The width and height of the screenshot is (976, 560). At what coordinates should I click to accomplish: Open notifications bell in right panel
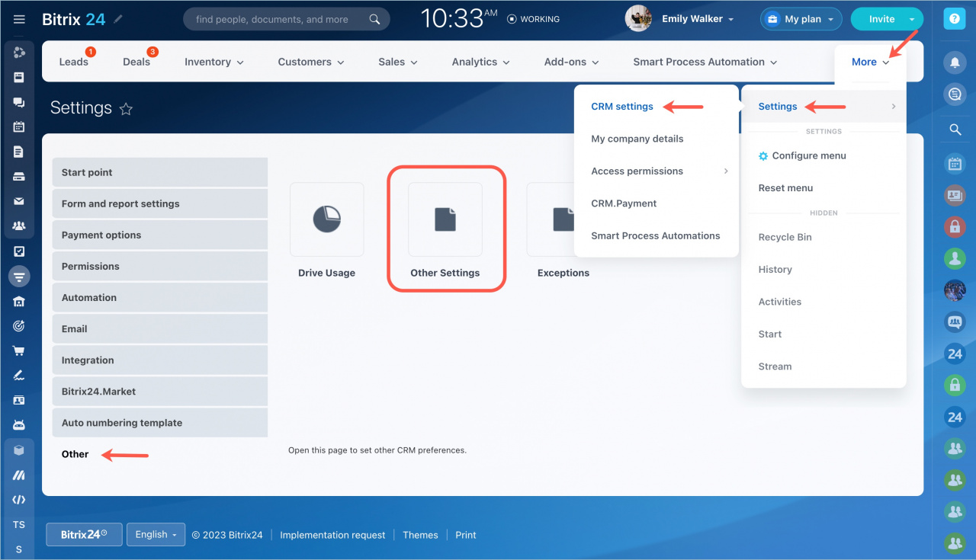pyautogui.click(x=954, y=62)
